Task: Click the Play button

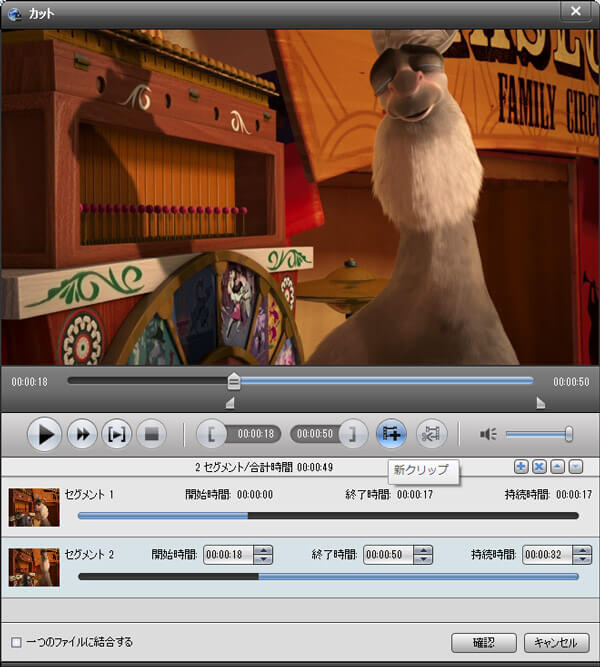Action: (x=45, y=434)
